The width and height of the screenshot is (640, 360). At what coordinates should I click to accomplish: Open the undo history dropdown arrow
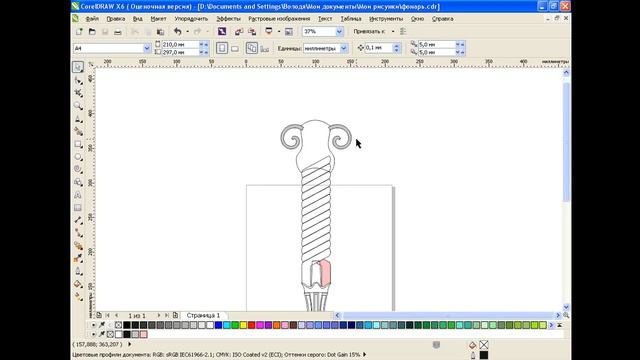tap(187, 31)
